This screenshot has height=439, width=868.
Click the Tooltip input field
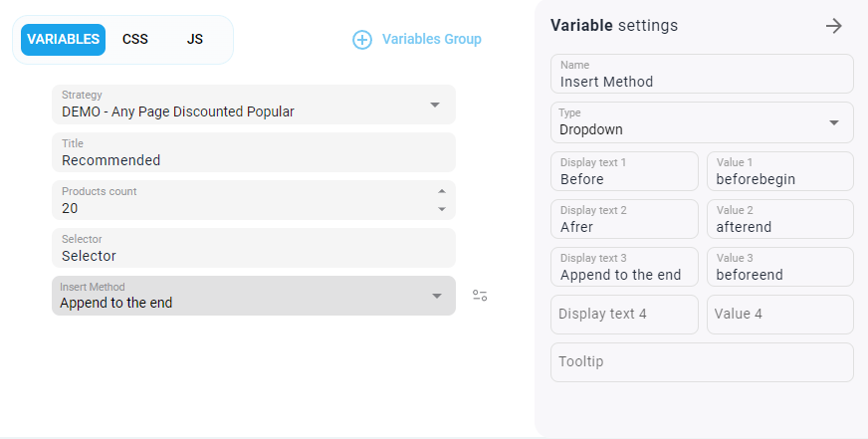[702, 362]
